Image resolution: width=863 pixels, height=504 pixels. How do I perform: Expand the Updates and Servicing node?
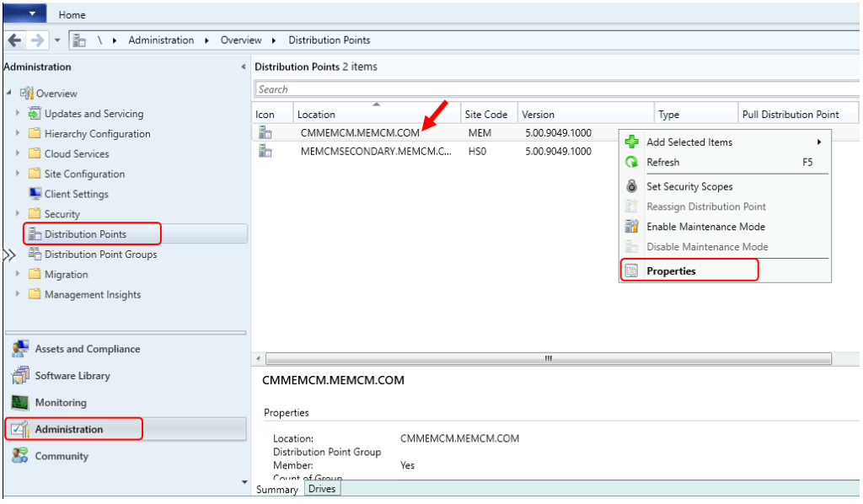(17, 113)
